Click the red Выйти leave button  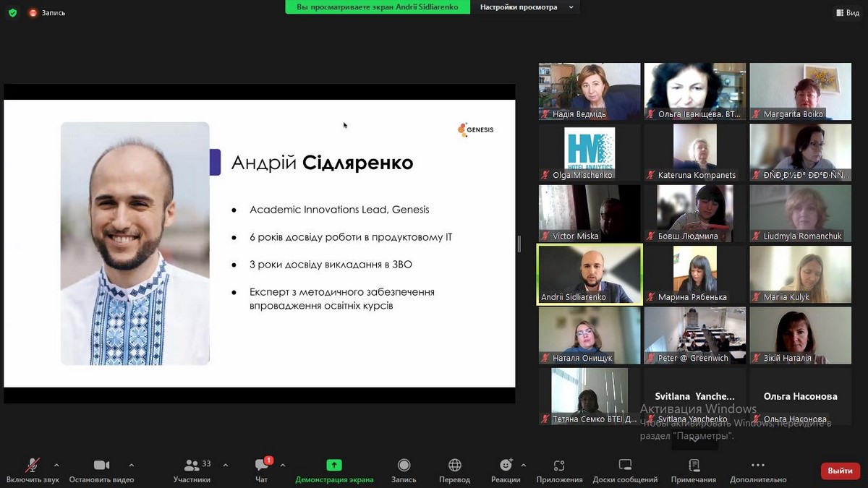[x=840, y=471]
